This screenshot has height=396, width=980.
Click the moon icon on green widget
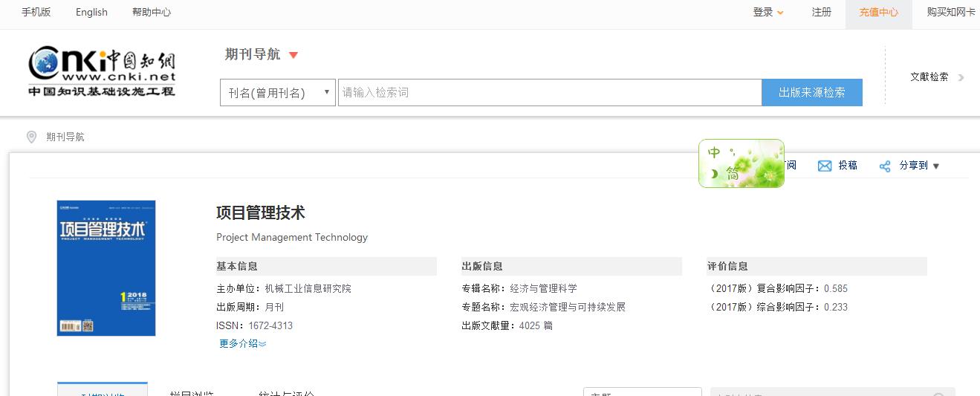pyautogui.click(x=714, y=175)
